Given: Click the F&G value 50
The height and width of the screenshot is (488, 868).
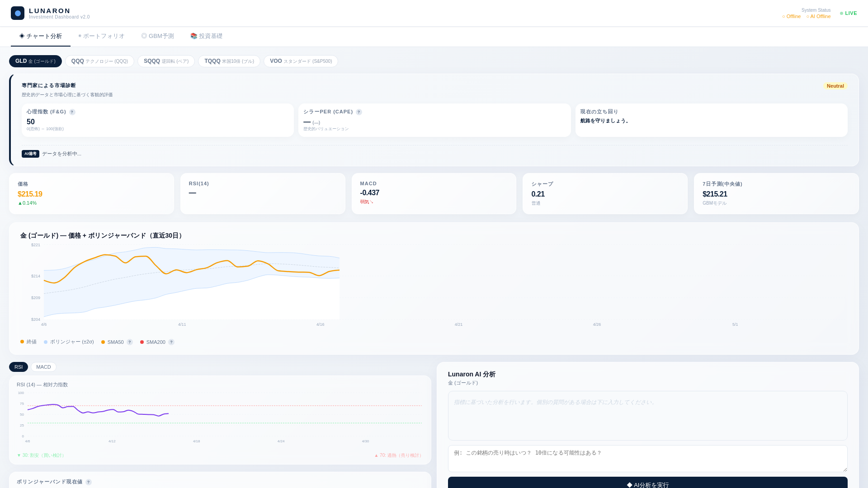Looking at the screenshot, I should (31, 122).
